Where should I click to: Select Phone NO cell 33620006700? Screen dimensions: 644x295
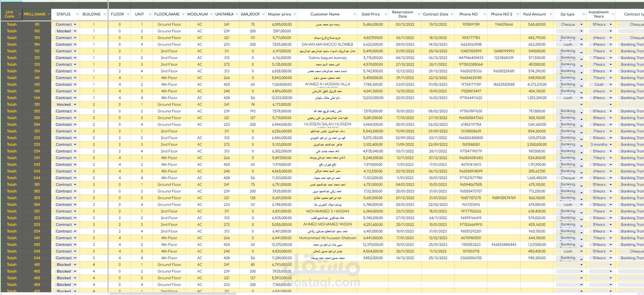pos(471,258)
